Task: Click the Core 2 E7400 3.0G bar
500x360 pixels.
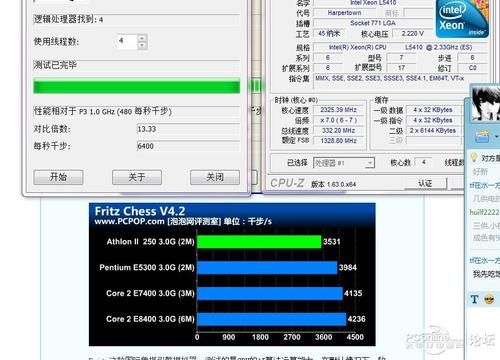Action: pos(270,293)
